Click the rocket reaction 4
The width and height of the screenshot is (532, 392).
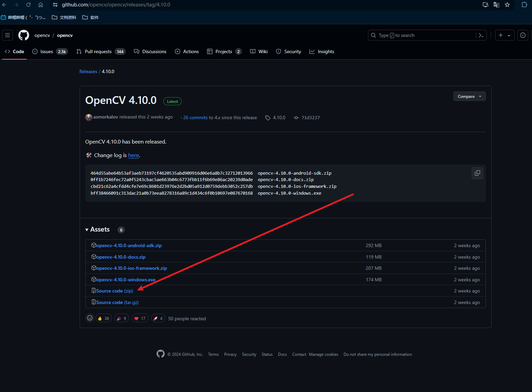(x=158, y=318)
